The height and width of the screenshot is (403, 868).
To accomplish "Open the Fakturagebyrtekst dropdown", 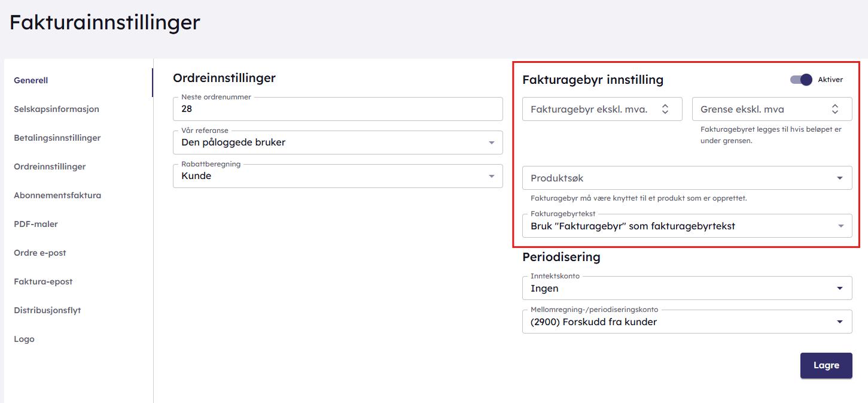I will [x=840, y=226].
